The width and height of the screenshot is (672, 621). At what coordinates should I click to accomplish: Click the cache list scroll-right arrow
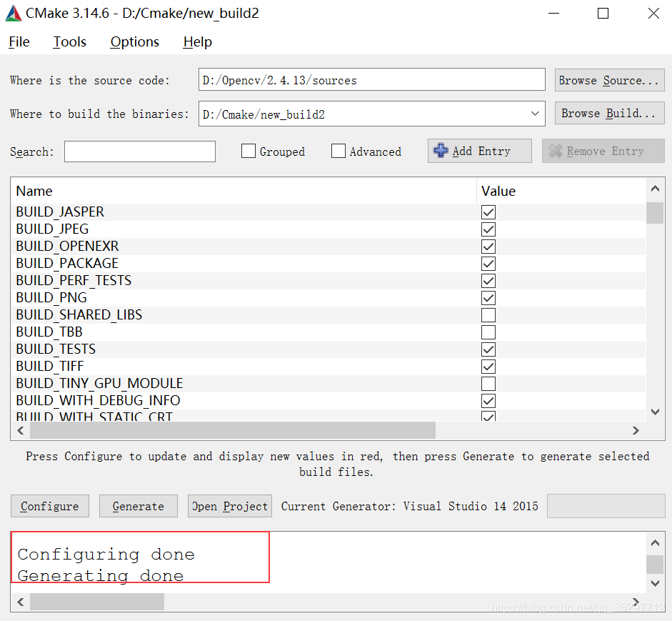point(636,431)
